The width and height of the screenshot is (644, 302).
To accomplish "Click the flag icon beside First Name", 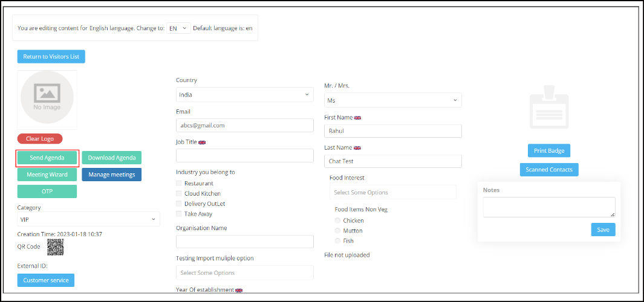I will [x=357, y=117].
